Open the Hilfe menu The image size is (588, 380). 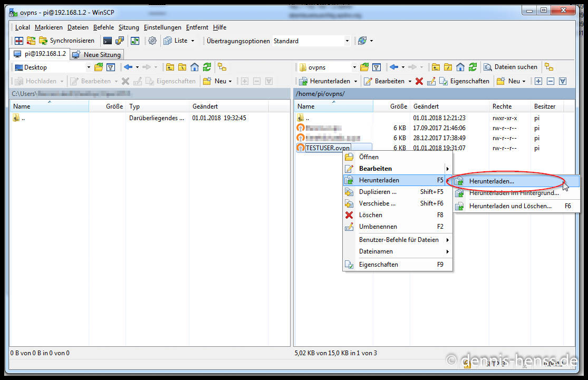coord(219,27)
